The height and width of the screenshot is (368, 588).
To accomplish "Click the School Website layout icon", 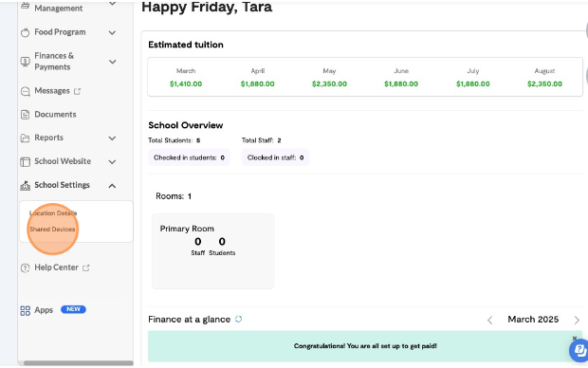I will (x=25, y=161).
